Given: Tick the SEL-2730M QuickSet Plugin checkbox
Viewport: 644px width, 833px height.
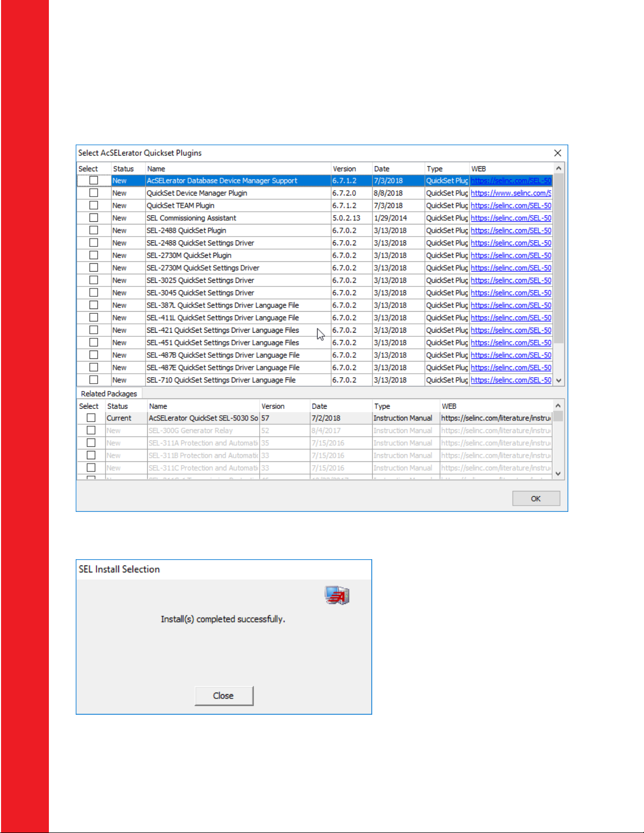Looking at the screenshot, I should coord(94,255).
